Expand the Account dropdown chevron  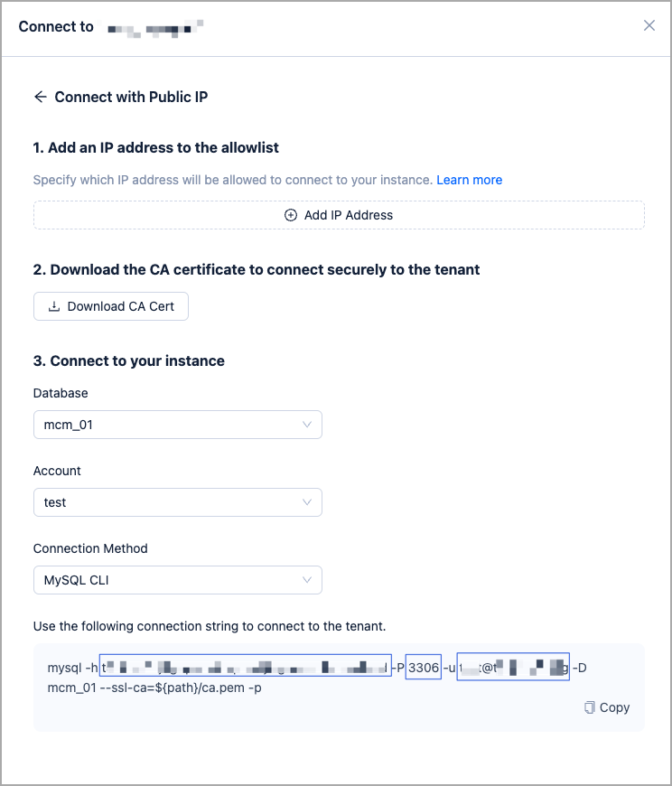(x=307, y=502)
